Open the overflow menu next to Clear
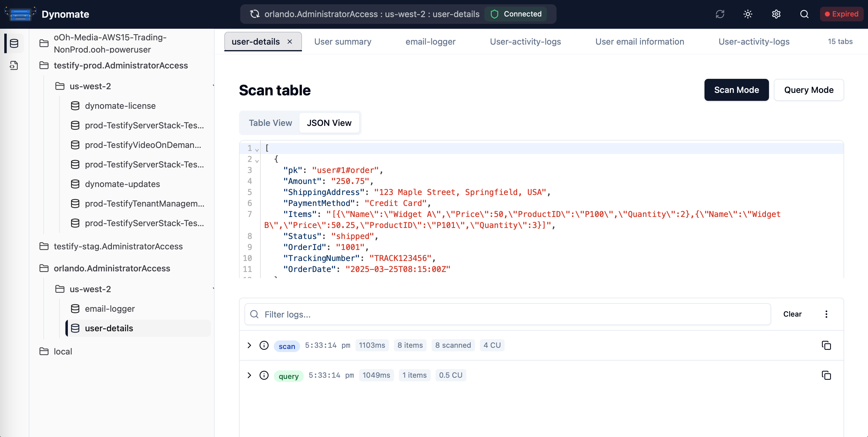Screen dimensions: 868x437 tap(826, 314)
